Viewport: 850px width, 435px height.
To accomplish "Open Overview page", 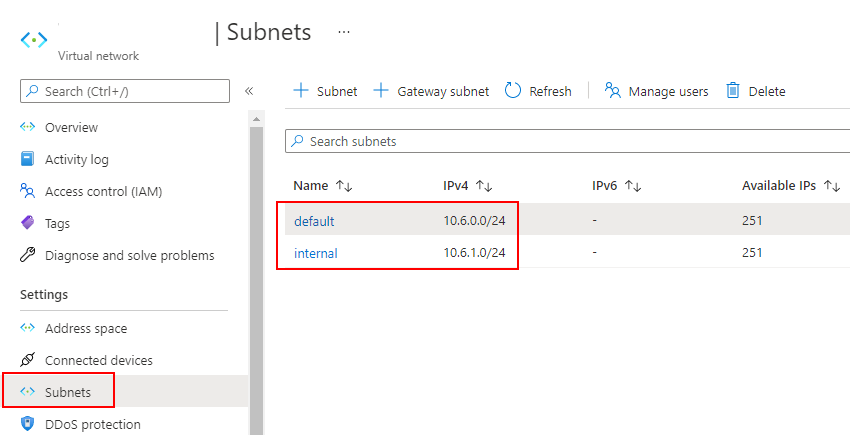I will coord(71,127).
